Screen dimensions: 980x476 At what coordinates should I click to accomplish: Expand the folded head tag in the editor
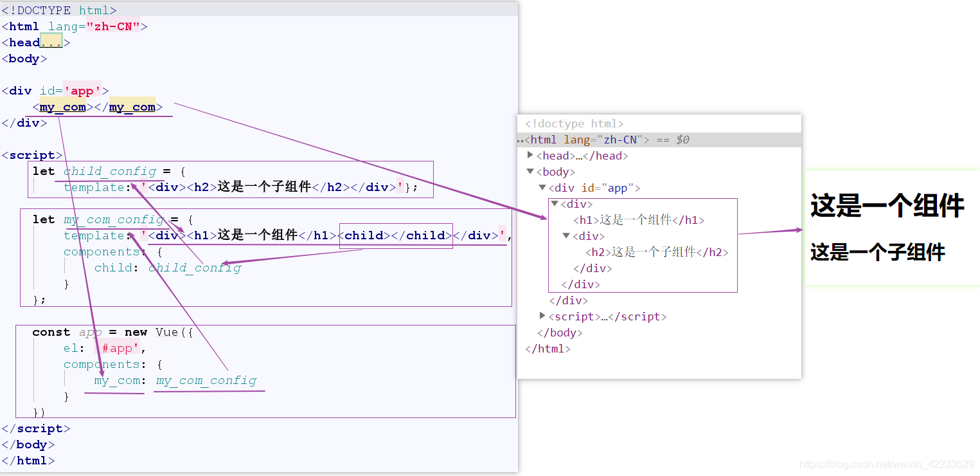(51, 42)
